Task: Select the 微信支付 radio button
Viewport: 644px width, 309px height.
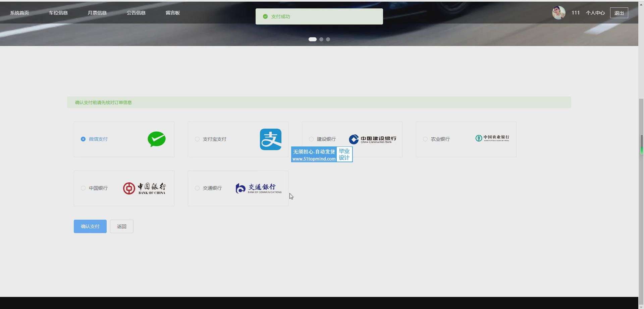Action: pyautogui.click(x=83, y=139)
